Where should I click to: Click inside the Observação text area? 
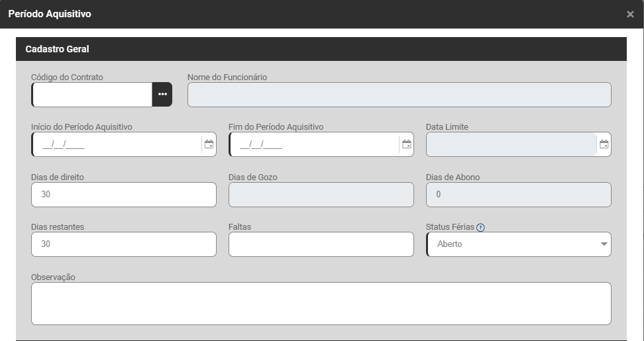(x=321, y=303)
